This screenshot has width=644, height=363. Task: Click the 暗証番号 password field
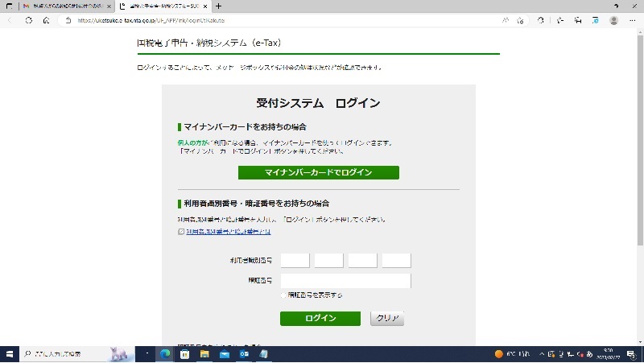[345, 281]
